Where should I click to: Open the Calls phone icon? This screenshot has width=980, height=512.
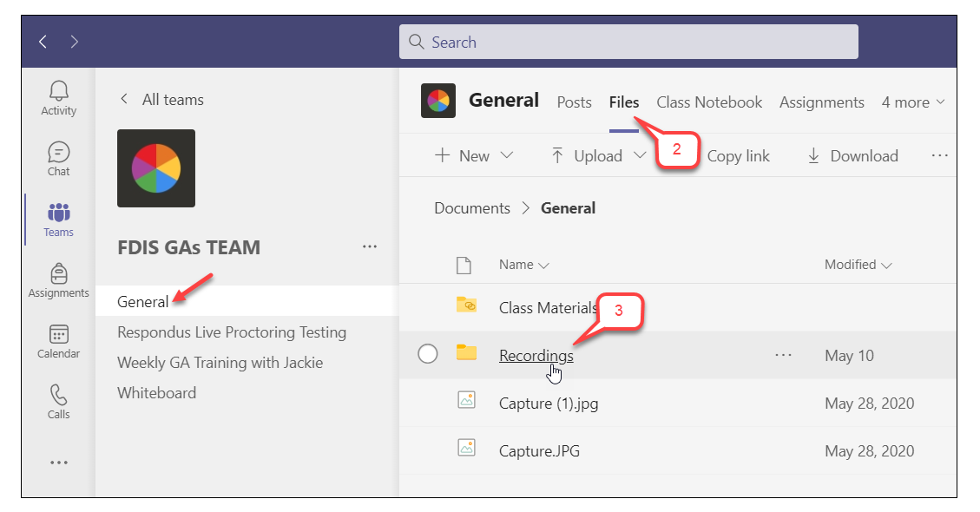pos(58,402)
